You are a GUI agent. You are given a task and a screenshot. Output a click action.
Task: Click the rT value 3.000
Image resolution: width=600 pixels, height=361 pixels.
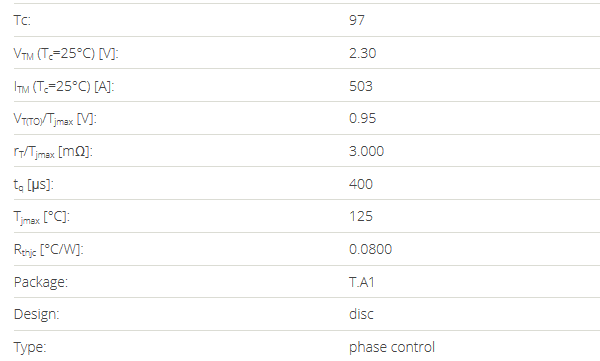coord(366,151)
